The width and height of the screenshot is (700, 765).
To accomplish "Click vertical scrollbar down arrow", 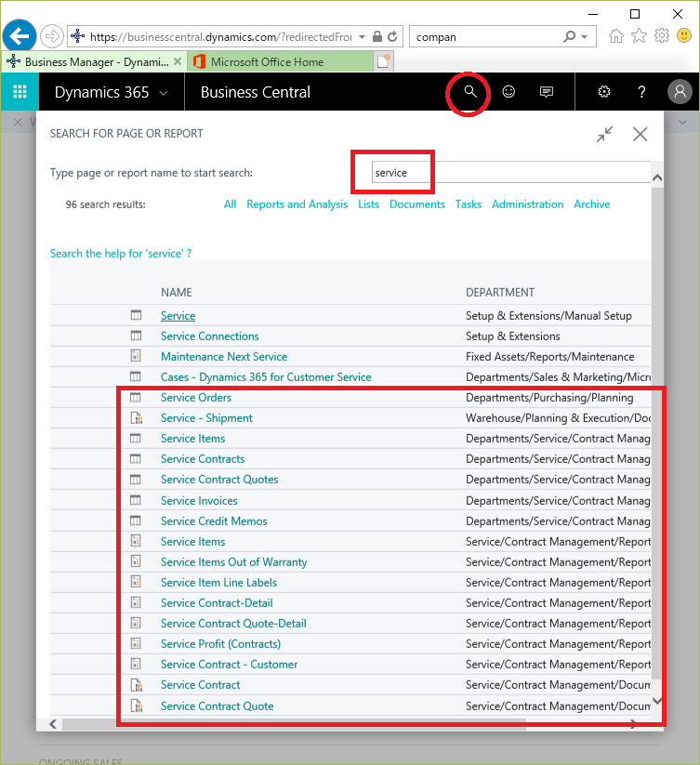I will point(657,701).
